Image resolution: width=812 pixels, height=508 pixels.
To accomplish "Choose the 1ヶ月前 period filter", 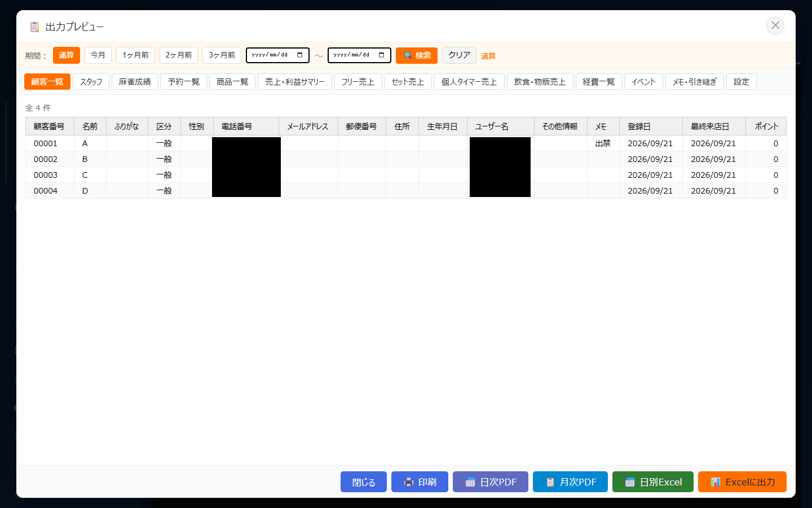I will click(x=135, y=55).
